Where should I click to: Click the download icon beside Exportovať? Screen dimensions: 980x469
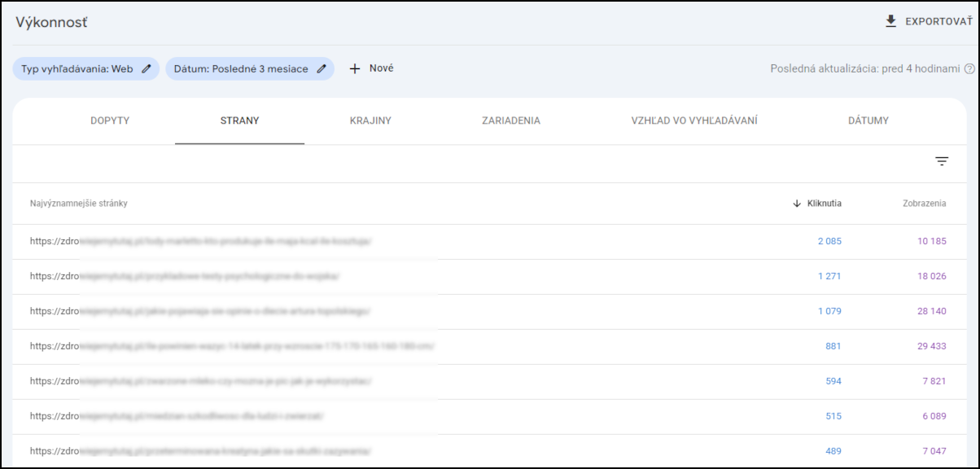point(890,21)
